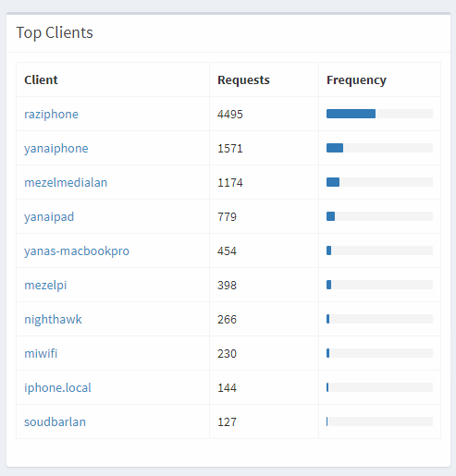Click the soudbarlan frequency bar

(379, 421)
